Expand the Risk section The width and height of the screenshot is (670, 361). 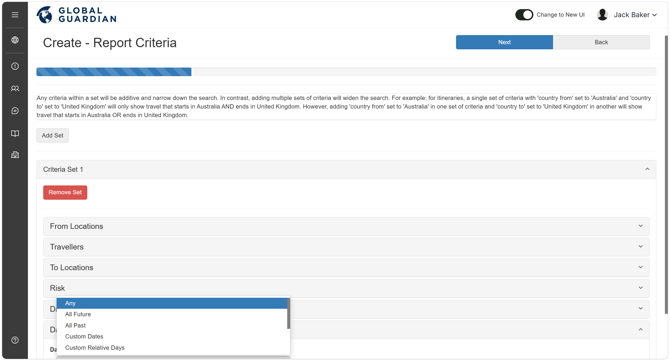pos(346,288)
